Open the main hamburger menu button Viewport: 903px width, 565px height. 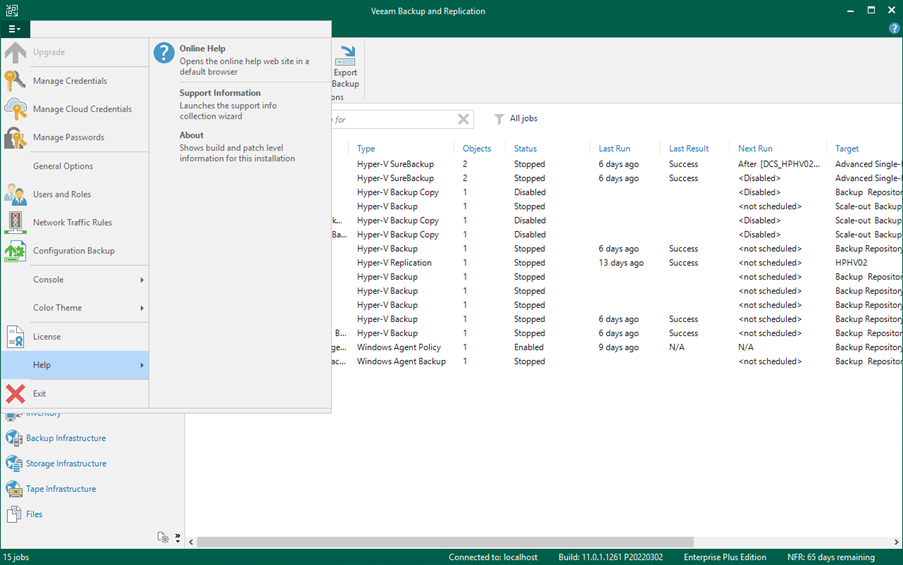pos(14,29)
